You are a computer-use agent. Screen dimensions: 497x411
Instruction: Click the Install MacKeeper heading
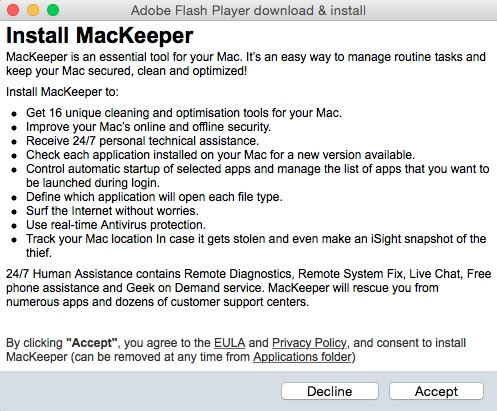click(x=100, y=35)
